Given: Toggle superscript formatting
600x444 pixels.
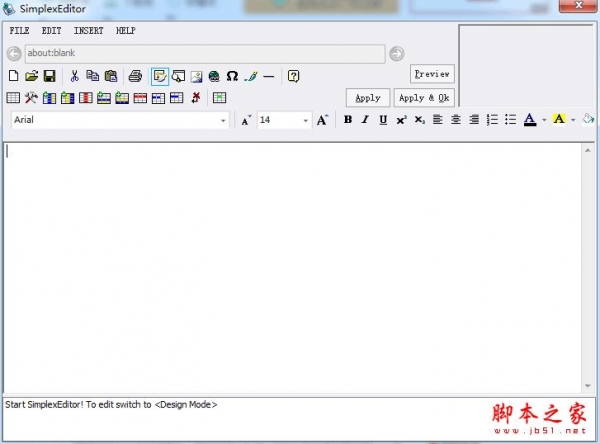Looking at the screenshot, I should 401,120.
